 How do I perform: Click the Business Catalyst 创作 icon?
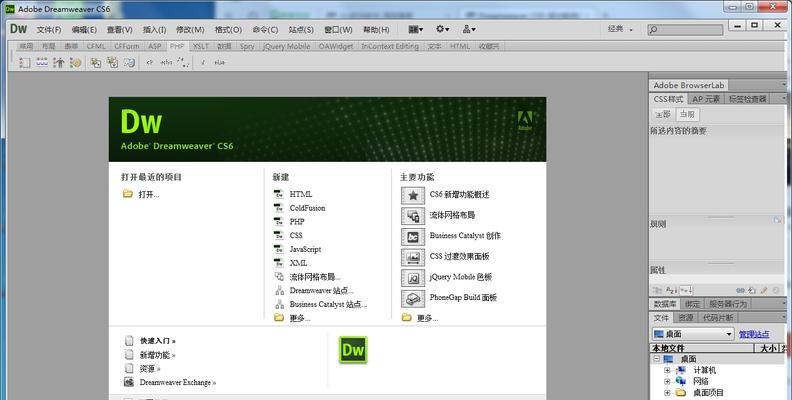[x=413, y=236]
